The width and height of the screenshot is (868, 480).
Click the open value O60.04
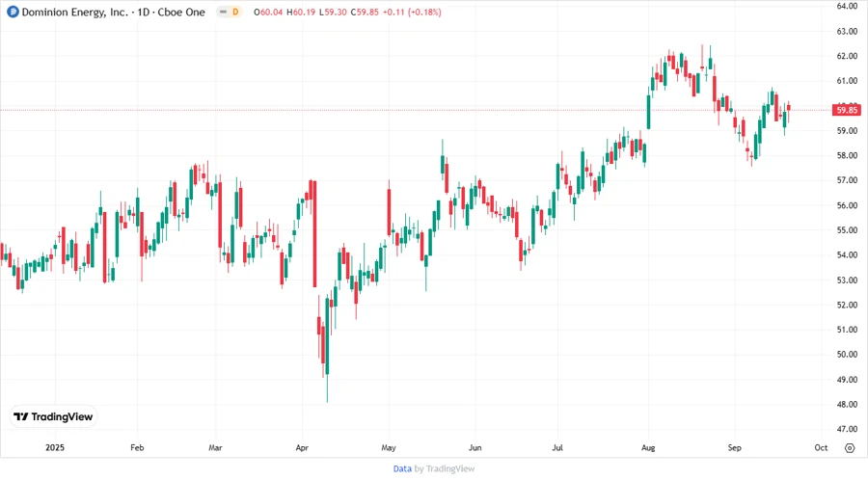268,13
